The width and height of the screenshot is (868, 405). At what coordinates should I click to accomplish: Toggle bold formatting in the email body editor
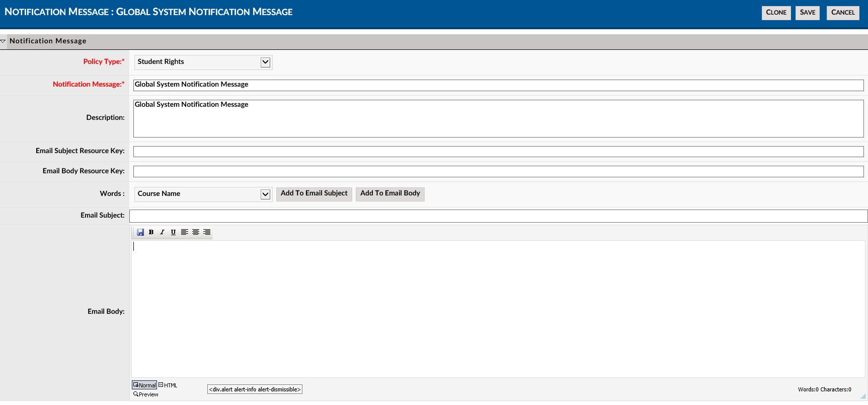click(x=151, y=232)
